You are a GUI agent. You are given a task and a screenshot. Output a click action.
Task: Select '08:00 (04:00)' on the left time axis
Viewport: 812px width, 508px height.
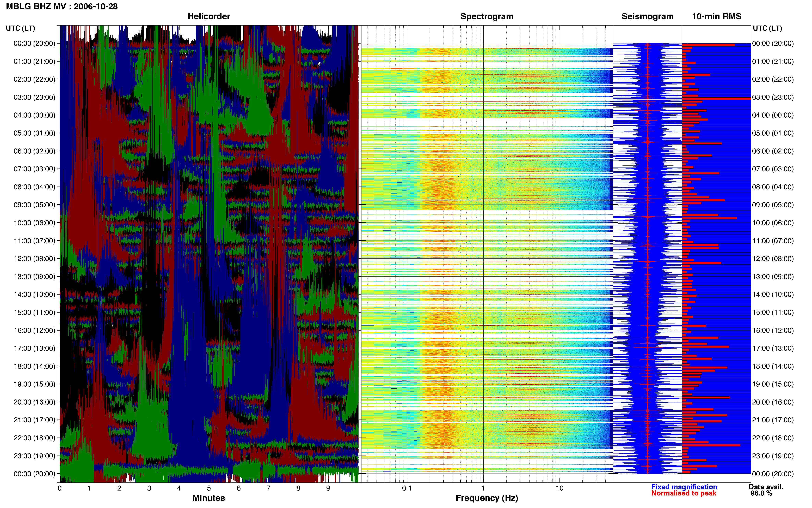(x=34, y=187)
